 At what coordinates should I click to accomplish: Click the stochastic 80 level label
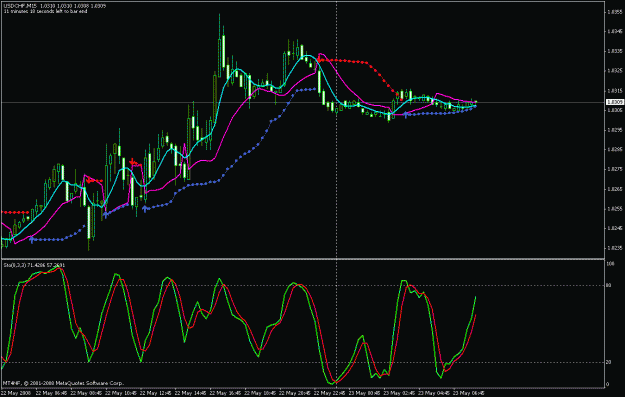609,285
